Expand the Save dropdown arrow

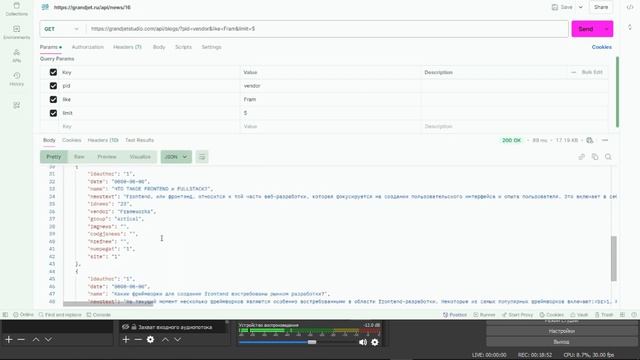coord(581,7)
